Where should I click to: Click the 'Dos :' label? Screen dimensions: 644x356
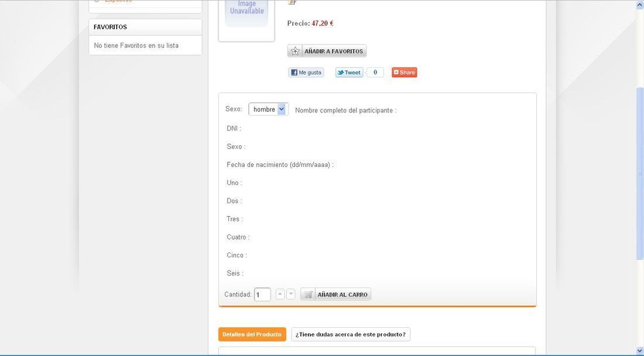[x=234, y=201]
